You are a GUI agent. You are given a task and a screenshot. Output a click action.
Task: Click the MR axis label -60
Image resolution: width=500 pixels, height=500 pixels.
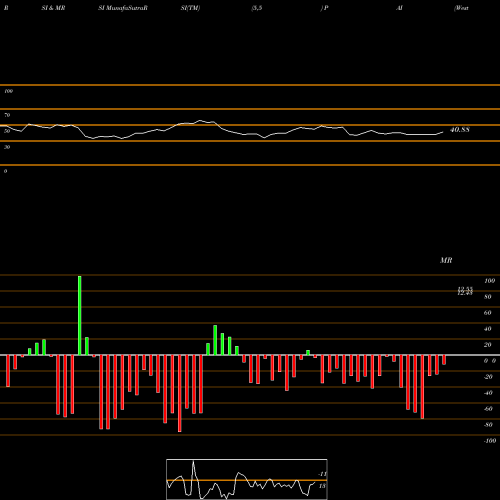(x=488, y=409)
